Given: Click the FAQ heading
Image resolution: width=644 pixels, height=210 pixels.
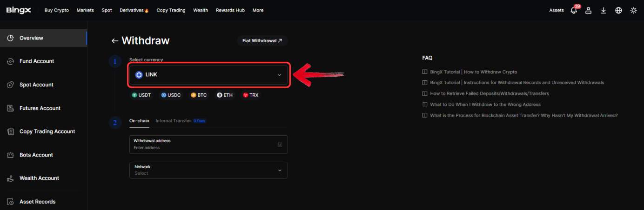Looking at the screenshot, I should [427, 58].
